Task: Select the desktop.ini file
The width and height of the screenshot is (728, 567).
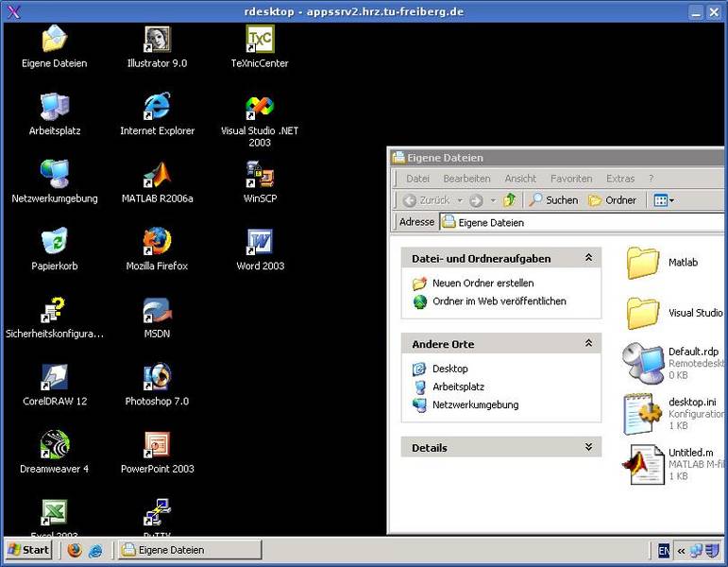Action: [672, 413]
